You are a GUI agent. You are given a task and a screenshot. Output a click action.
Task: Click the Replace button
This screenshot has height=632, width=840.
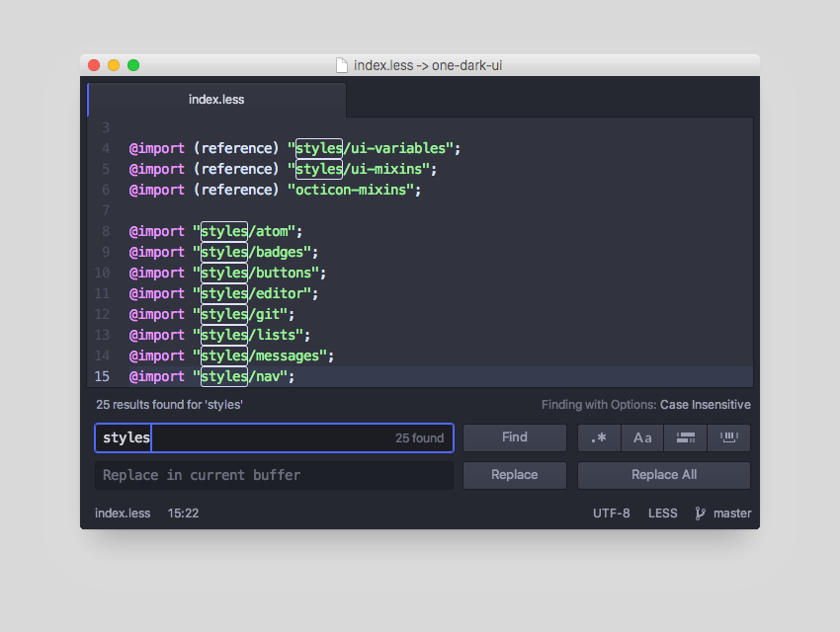tap(514, 475)
